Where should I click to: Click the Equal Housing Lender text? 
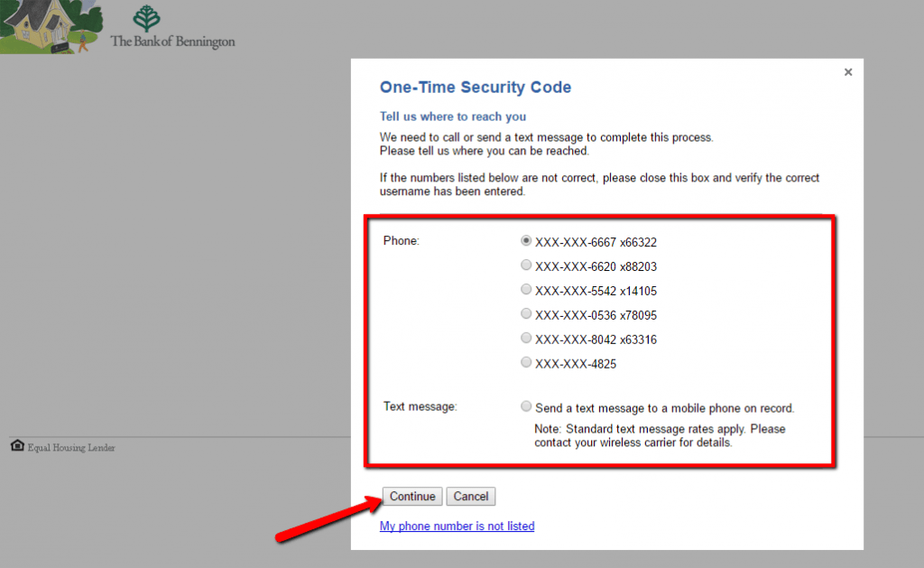point(71,448)
